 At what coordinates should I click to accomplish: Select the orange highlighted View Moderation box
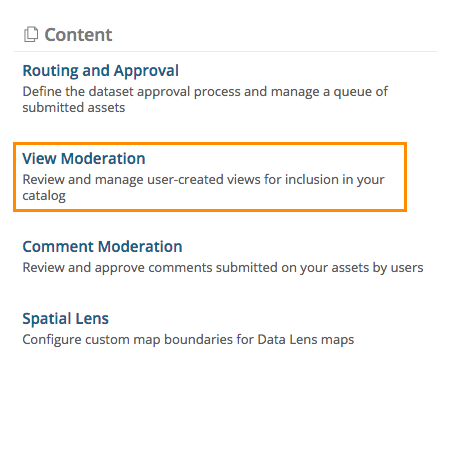210,177
